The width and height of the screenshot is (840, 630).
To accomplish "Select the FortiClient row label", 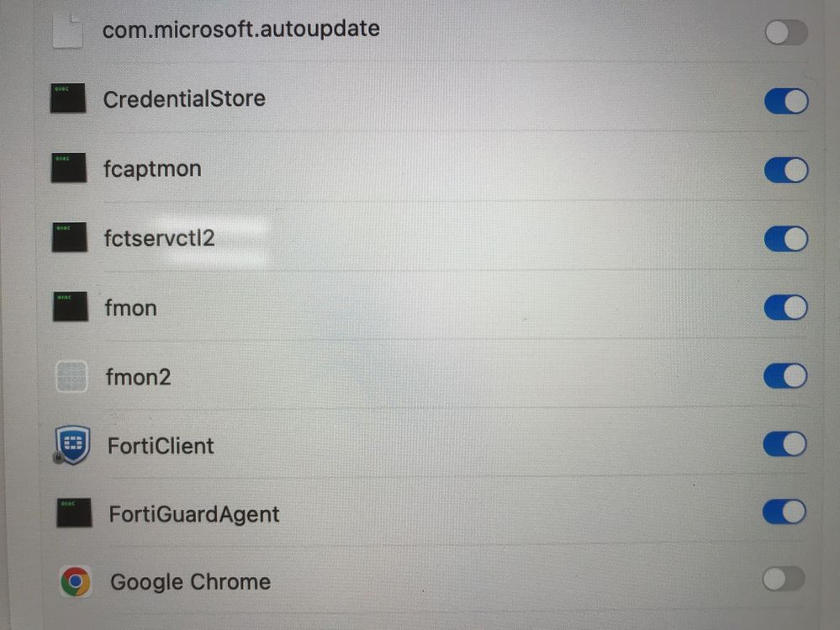I will pyautogui.click(x=161, y=445).
